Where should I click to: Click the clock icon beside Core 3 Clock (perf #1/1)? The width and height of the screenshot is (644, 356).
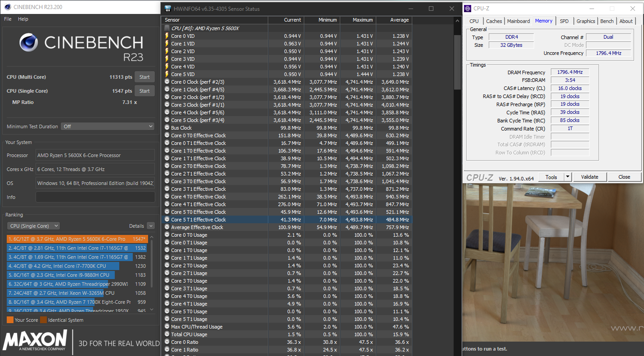[167, 105]
